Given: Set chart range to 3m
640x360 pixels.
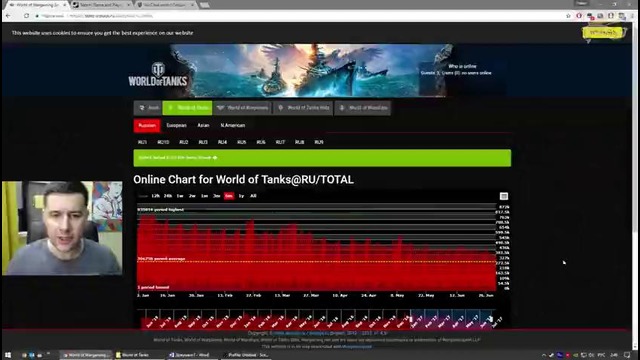Looking at the screenshot, I should pyautogui.click(x=217, y=196).
